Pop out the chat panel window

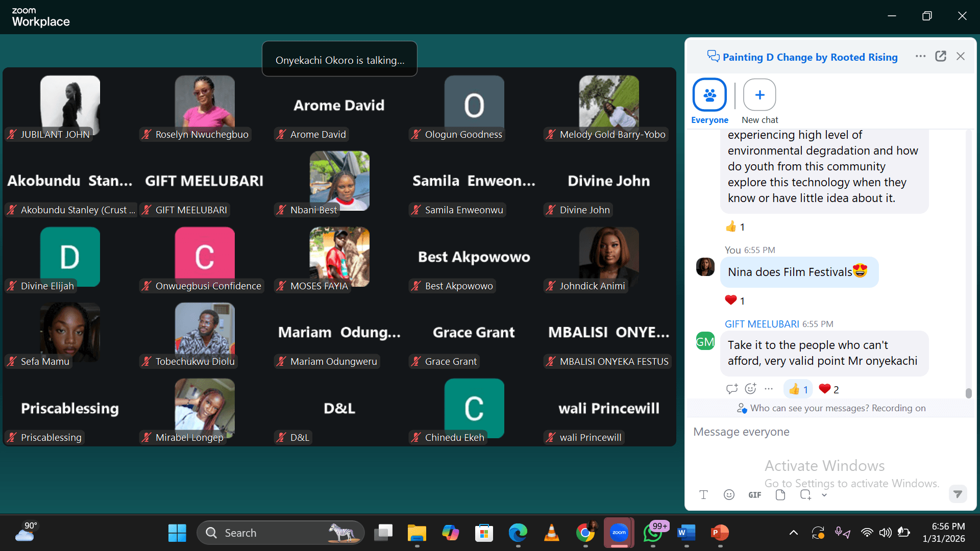pyautogui.click(x=941, y=57)
